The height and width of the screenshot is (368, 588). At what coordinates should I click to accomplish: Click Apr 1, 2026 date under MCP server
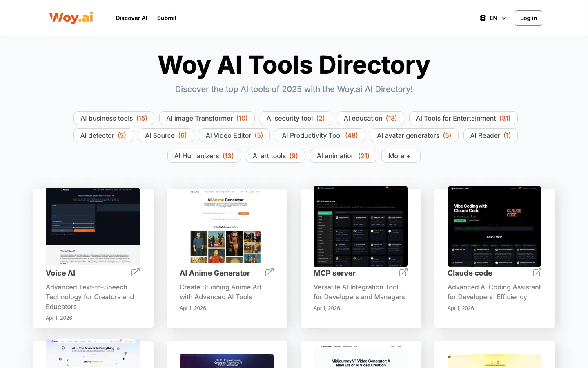pos(327,308)
